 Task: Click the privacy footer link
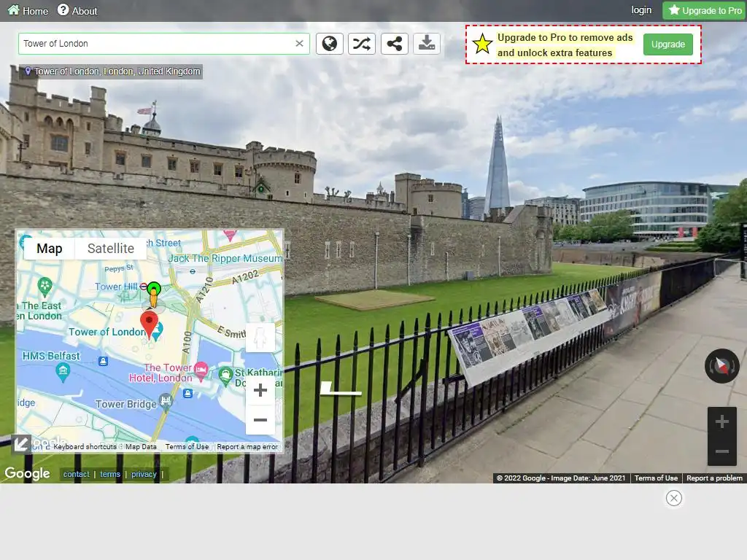click(x=144, y=474)
